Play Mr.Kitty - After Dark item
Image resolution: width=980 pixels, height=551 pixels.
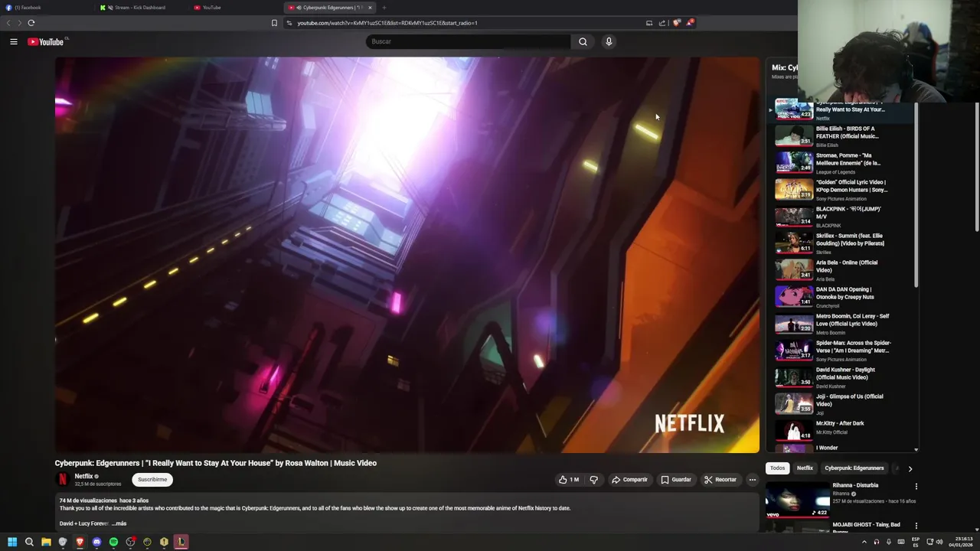point(841,430)
